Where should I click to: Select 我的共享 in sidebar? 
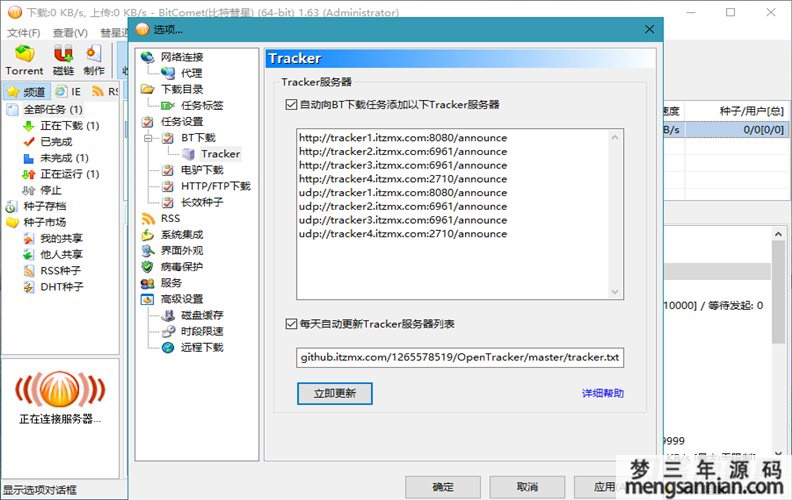click(61, 239)
